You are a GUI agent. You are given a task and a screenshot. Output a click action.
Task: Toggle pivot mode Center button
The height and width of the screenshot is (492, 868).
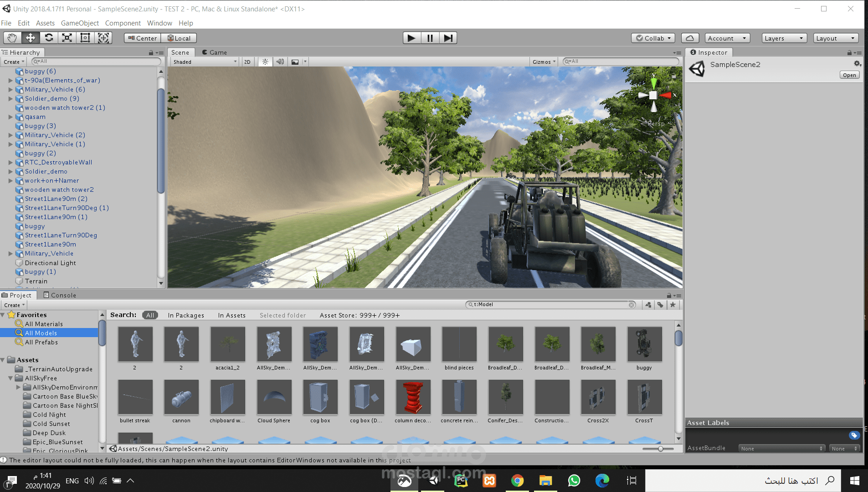click(143, 38)
